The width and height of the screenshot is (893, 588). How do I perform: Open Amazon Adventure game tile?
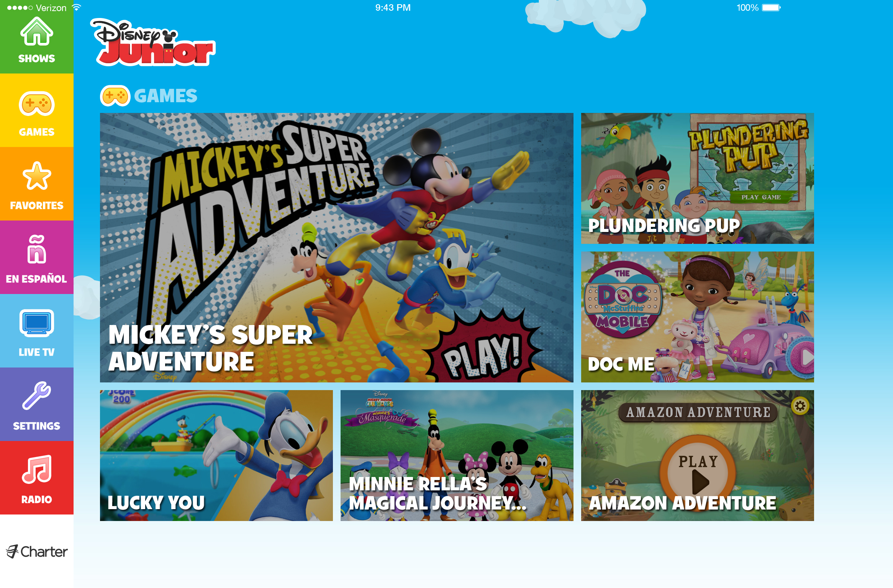click(697, 456)
